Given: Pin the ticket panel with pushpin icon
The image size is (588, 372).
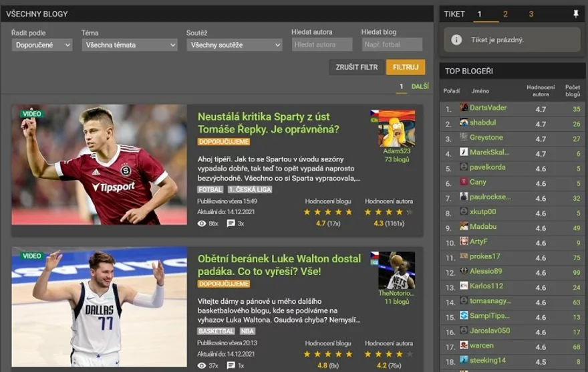Looking at the screenshot, I should click(575, 14).
